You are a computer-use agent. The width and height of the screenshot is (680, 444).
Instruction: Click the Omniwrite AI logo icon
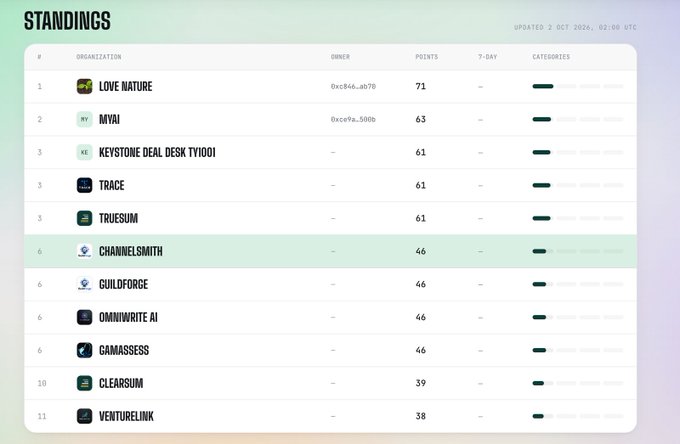click(x=85, y=317)
